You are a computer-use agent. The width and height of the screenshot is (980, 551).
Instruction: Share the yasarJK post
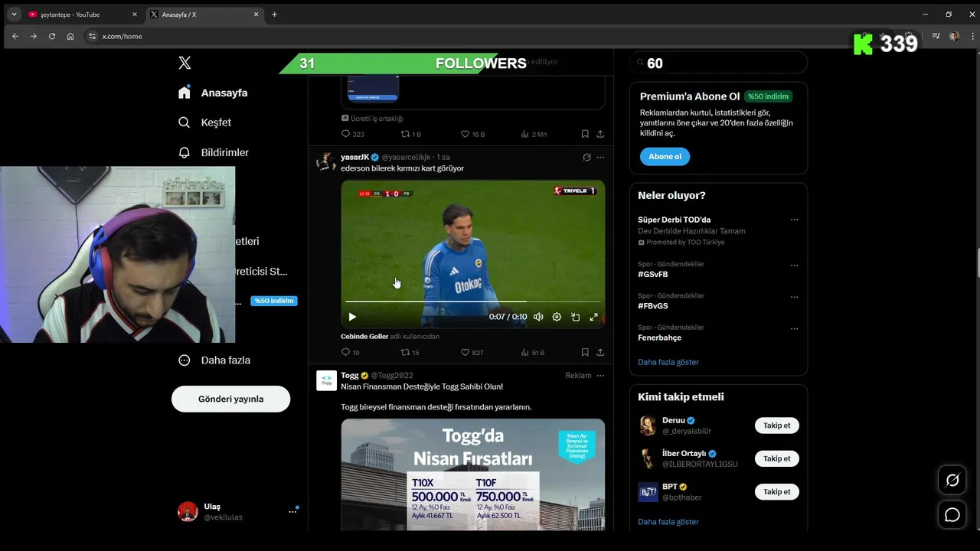pos(600,353)
